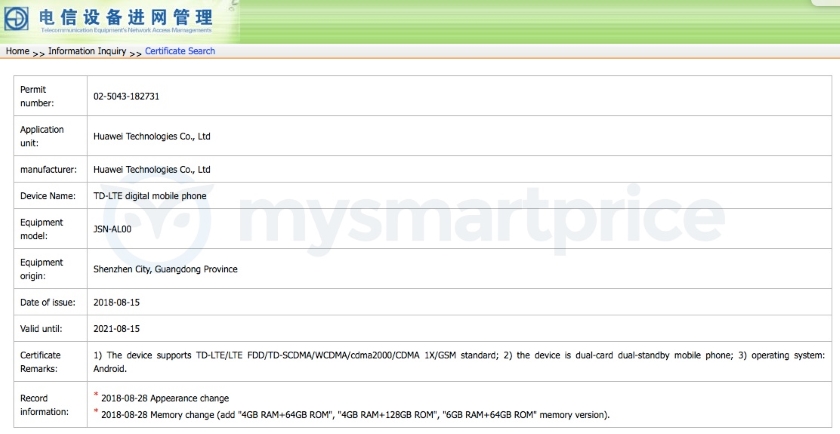Click the Chinese site title banner
The image size is (840, 434).
point(125,17)
